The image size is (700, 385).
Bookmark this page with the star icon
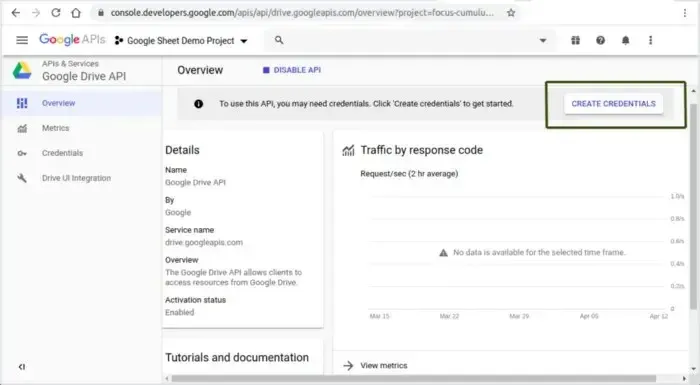pos(511,13)
